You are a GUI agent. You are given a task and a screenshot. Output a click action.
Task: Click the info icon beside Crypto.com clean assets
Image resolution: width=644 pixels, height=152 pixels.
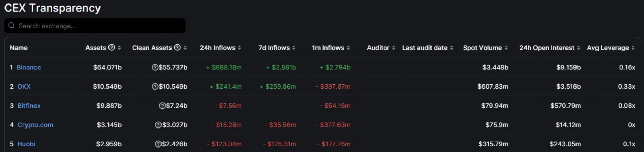(x=158, y=125)
